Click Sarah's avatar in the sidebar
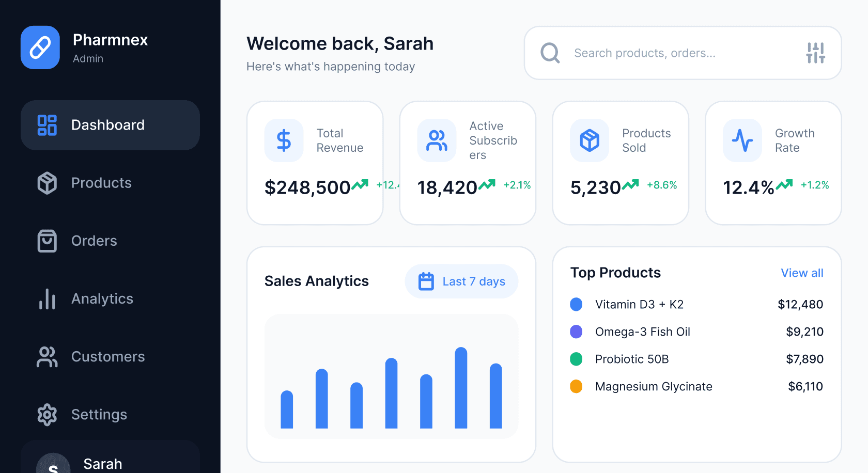Viewport: 868px width, 473px height. click(53, 463)
